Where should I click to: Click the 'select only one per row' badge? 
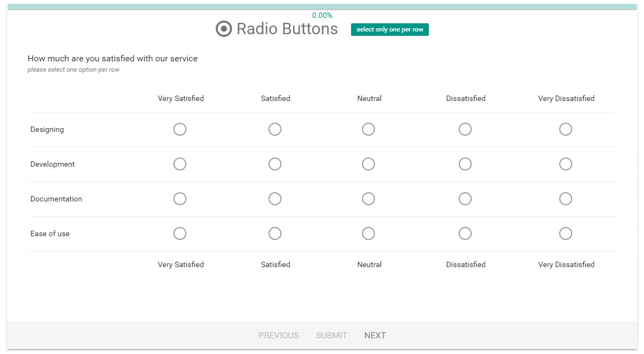coord(390,30)
